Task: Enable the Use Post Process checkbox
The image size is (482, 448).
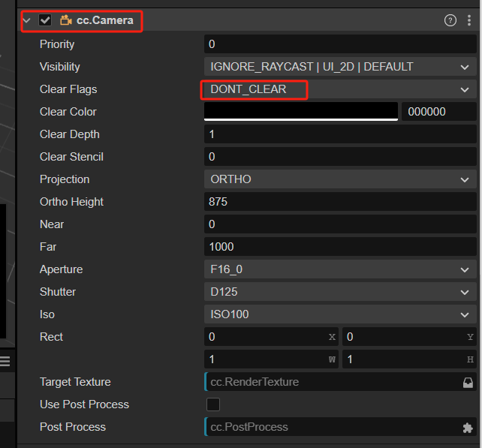Action: pos(213,404)
